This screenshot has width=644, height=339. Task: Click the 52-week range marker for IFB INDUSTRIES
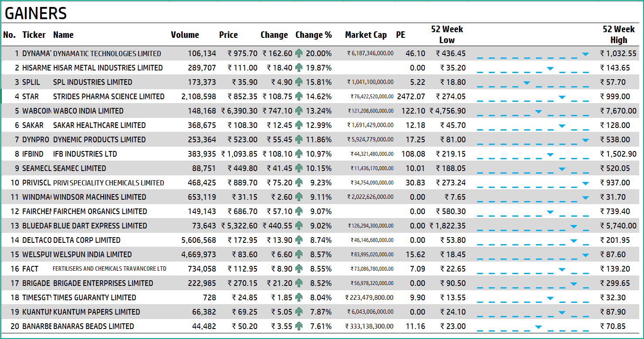tap(550, 154)
